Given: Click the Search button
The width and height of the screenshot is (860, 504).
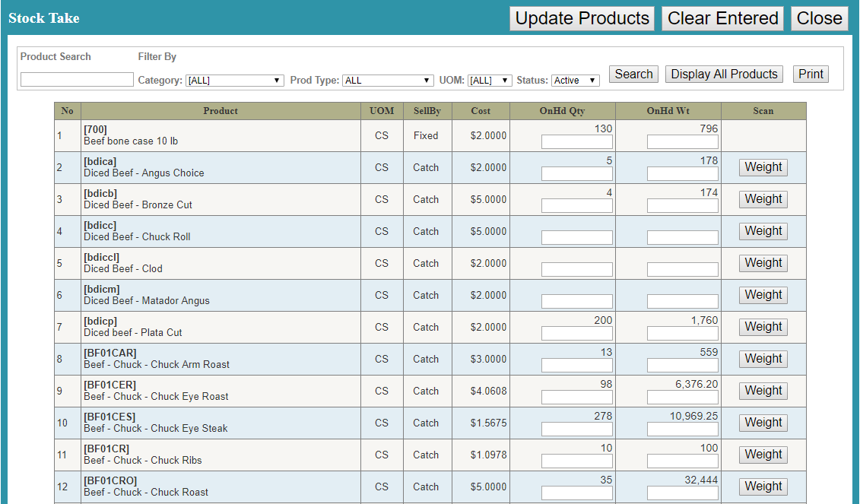Looking at the screenshot, I should [633, 74].
